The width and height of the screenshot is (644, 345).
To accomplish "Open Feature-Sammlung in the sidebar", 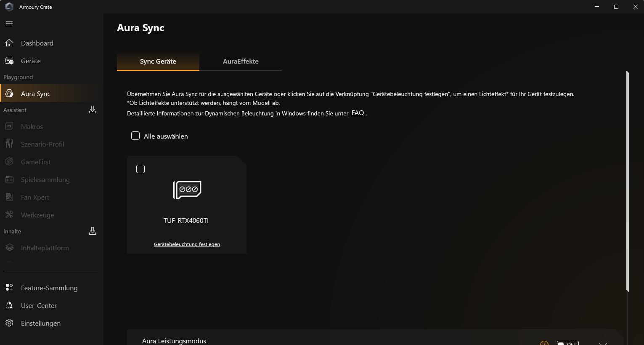I will 52,288.
